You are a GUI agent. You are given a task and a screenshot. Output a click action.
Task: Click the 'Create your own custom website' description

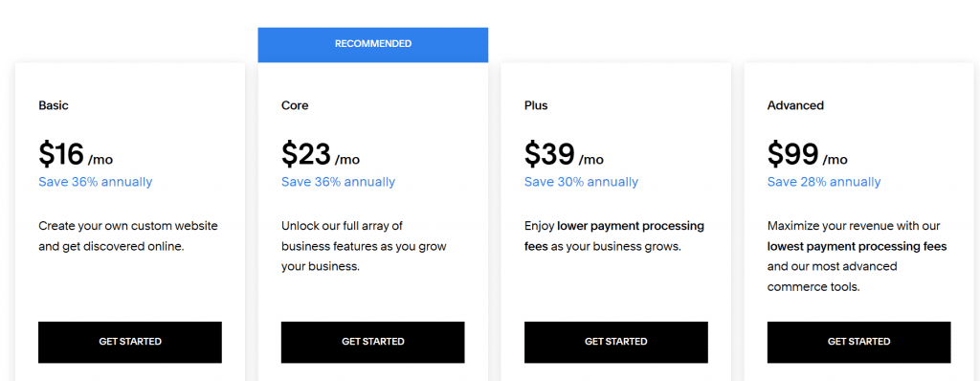128,226
